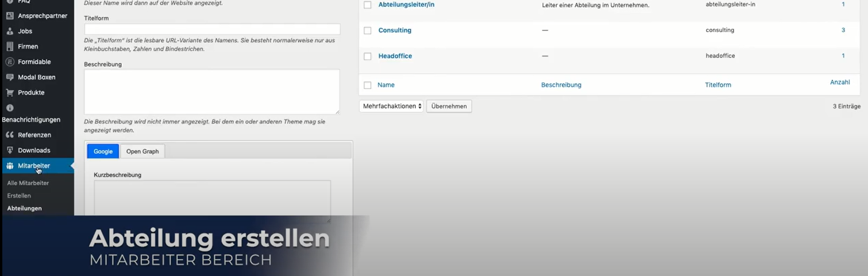
Task: Open Benachrichtigungen via its info icon
Action: pos(10,108)
